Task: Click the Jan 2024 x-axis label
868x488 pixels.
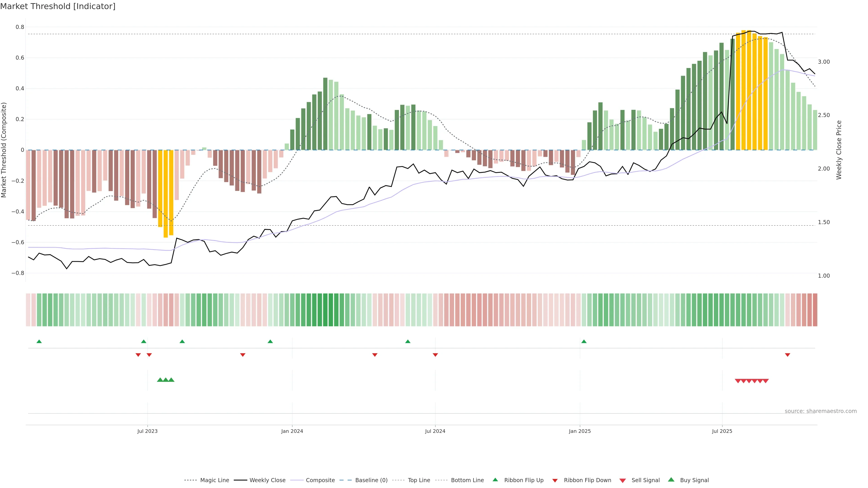Action: [x=292, y=431]
